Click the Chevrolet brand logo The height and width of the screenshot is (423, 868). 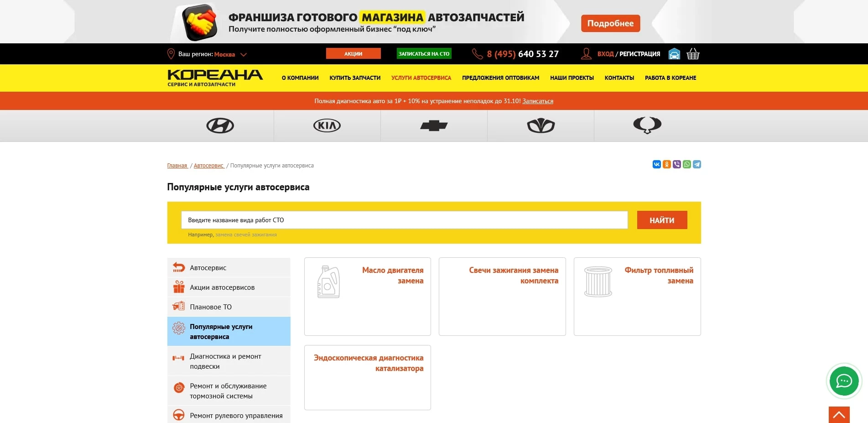pyautogui.click(x=433, y=125)
